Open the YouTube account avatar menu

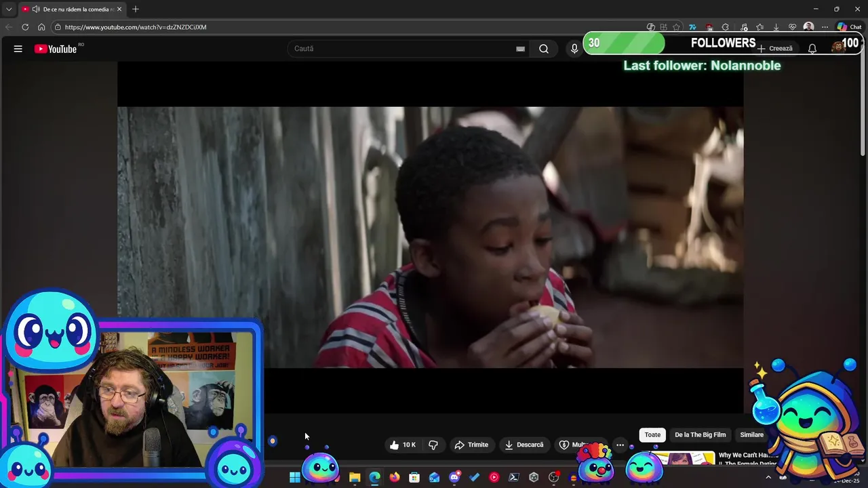pyautogui.click(x=837, y=47)
